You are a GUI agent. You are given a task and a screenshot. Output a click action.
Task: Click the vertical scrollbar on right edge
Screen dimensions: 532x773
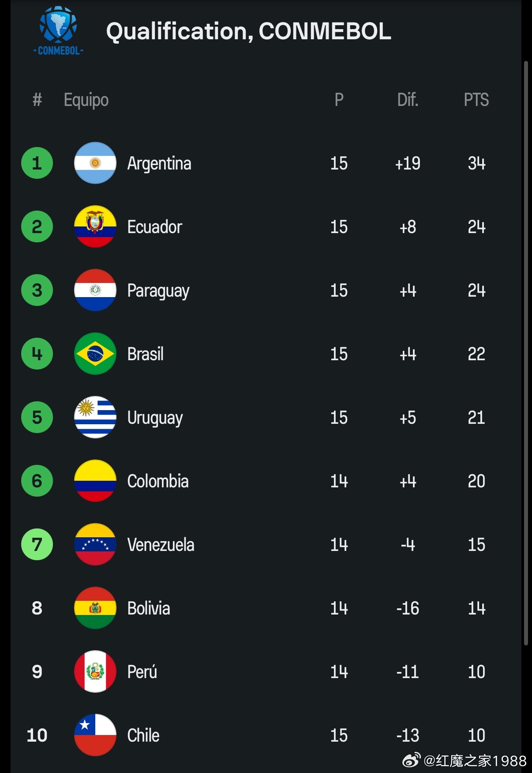pyautogui.click(x=525, y=353)
